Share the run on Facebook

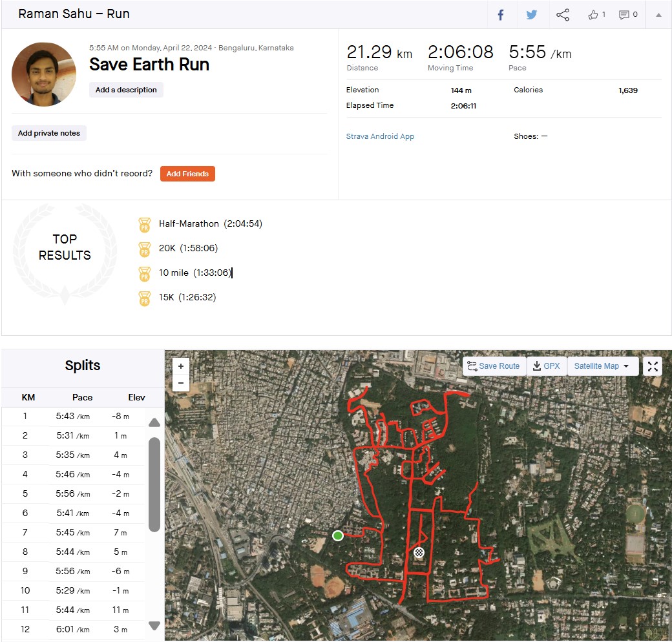[x=501, y=15]
